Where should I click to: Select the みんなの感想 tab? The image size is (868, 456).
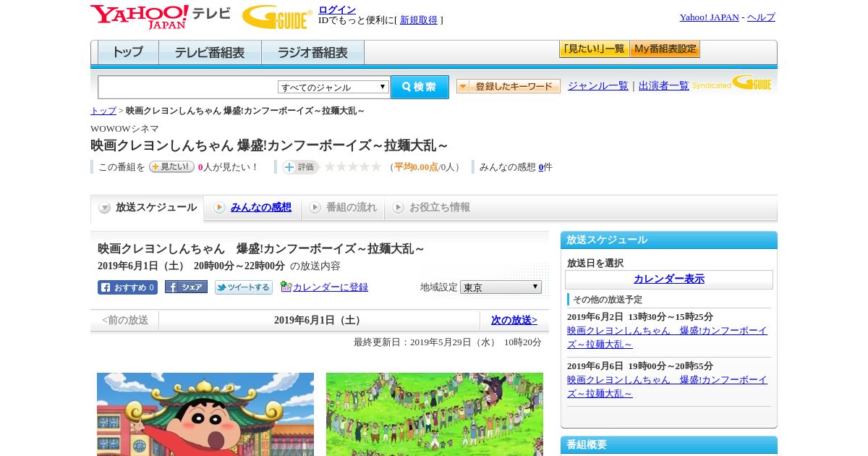(252, 208)
